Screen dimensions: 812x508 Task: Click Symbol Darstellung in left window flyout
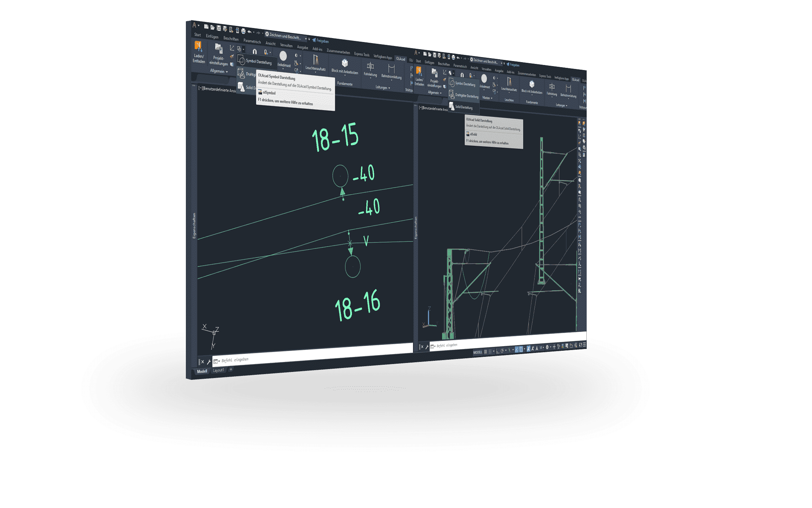coord(258,62)
